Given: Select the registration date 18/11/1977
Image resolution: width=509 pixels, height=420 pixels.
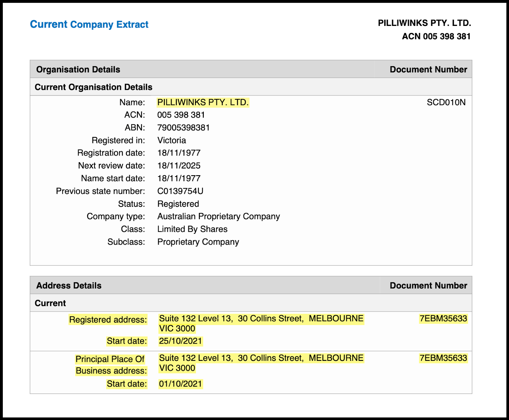Looking at the screenshot, I should (x=179, y=153).
